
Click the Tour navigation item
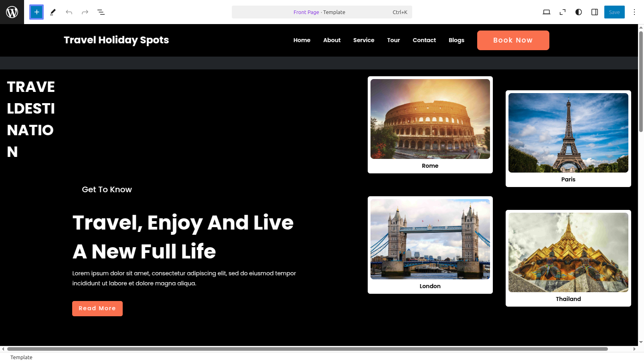click(x=393, y=40)
